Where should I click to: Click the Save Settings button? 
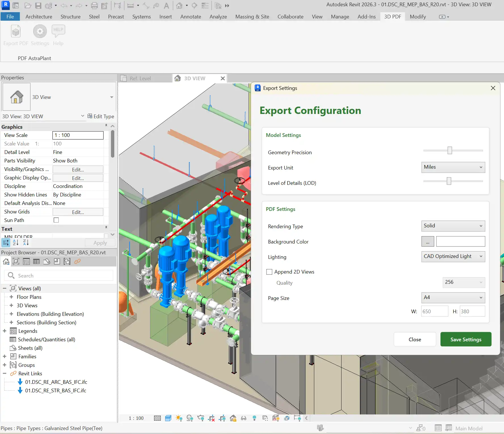click(465, 339)
